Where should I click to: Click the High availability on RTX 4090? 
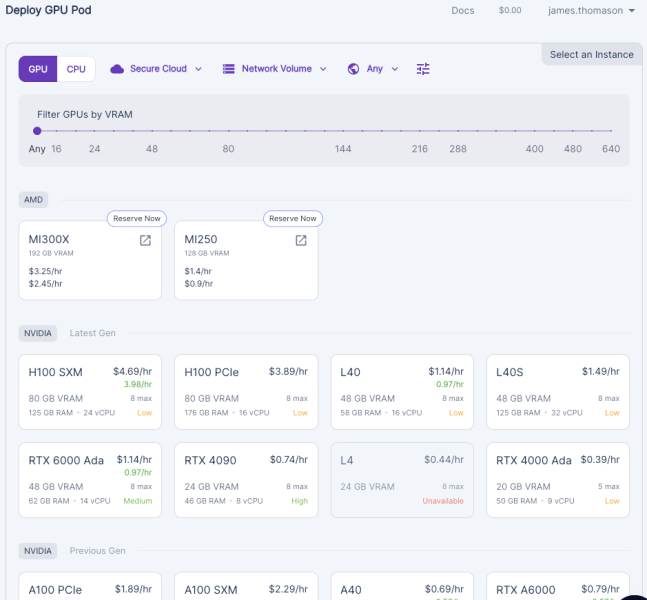tap(300, 501)
